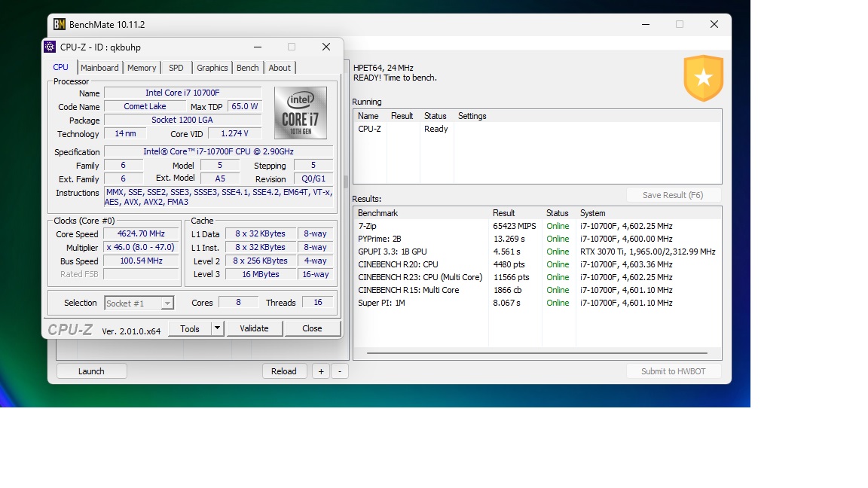The height and width of the screenshot is (488, 868).
Task: Minimize the CPU-Z window
Action: pos(258,47)
